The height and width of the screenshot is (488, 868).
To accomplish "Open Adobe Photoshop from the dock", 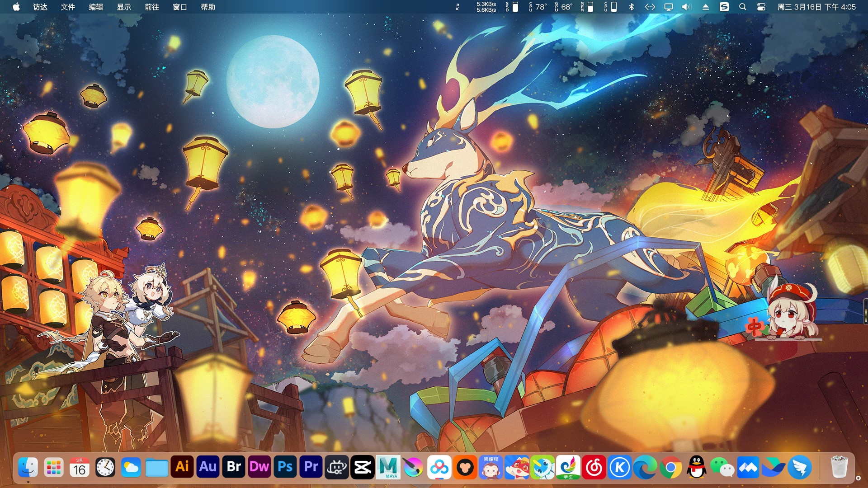I will pyautogui.click(x=285, y=467).
